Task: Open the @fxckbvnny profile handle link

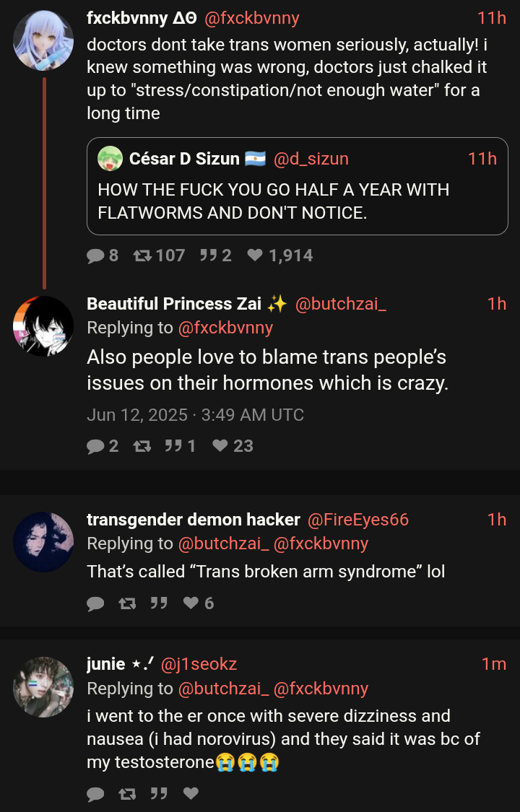Action: tap(252, 18)
